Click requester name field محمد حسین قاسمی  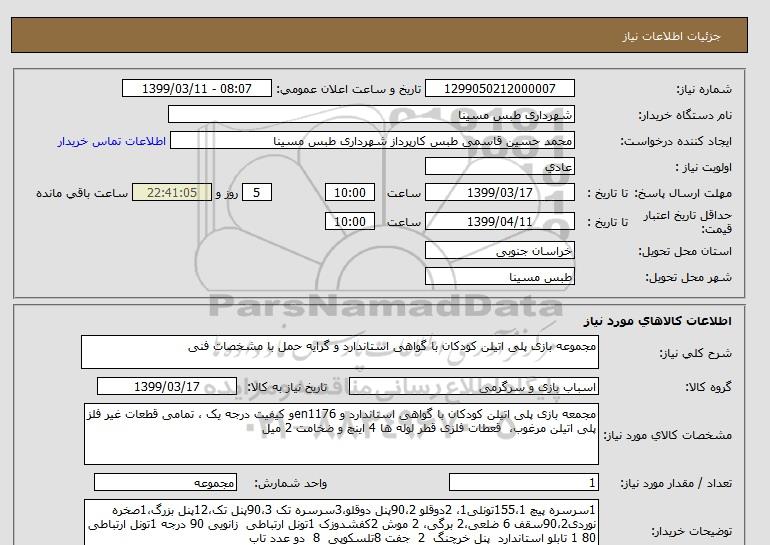point(372,141)
